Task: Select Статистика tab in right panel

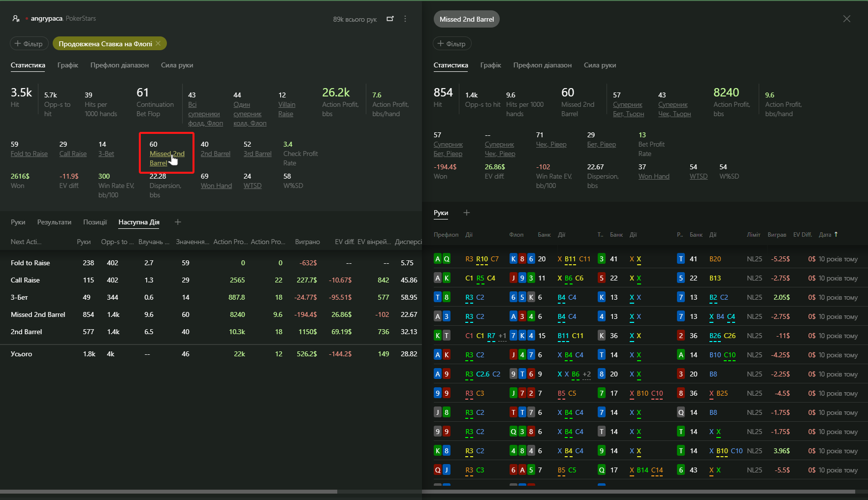Action: 450,65
